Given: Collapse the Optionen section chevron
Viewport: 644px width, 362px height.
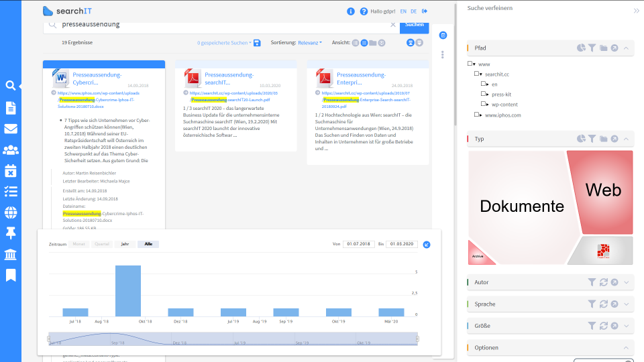Looking at the screenshot, I should click(x=626, y=348).
